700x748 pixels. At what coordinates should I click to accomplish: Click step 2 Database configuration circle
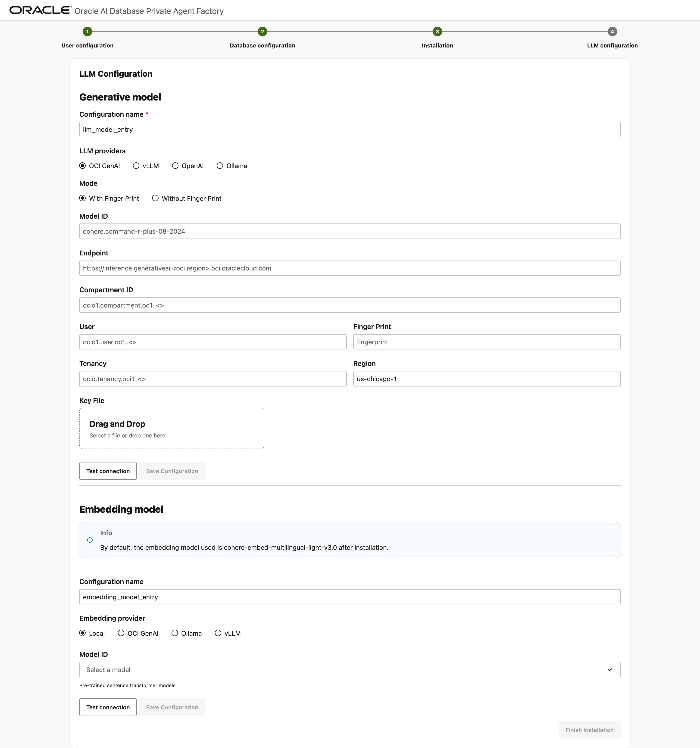click(x=262, y=31)
